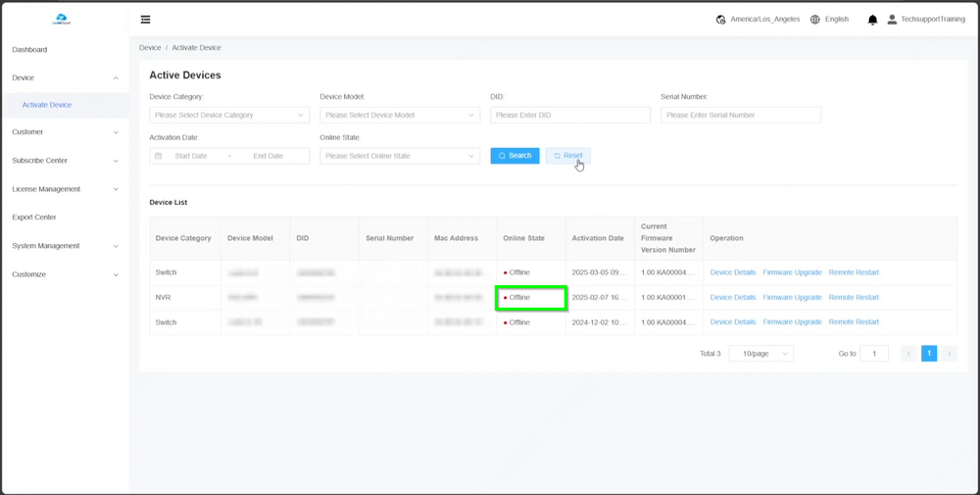Click the calendar icon in Activation Date
Viewport: 980px width, 495px height.
coord(159,156)
